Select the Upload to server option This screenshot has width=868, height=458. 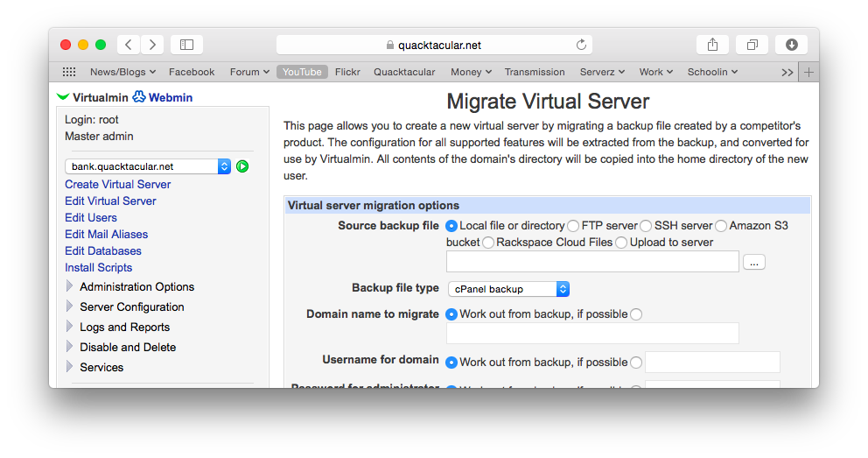[621, 243]
